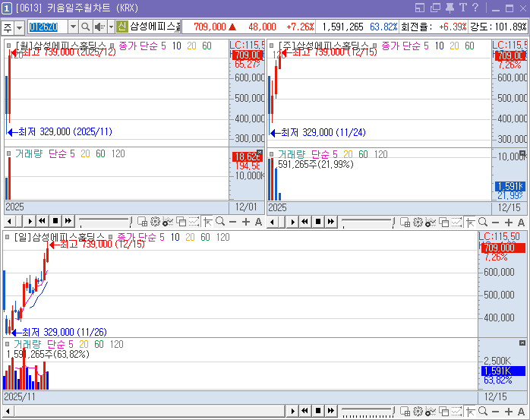Viewport: 530px width, 420px height.
Task: Click dotted line chart icon in monthly toolbar
Action: tap(194, 222)
